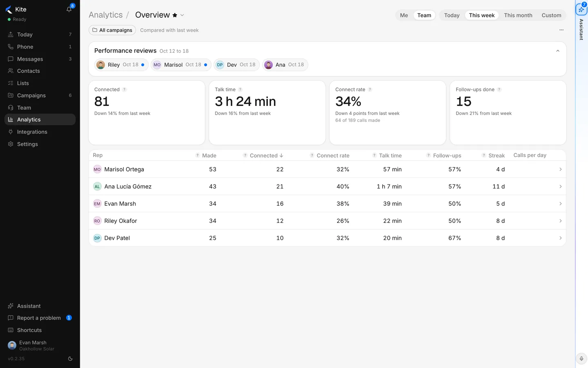
Task: Open Riley's Oct 18 performance review
Action: (121, 65)
